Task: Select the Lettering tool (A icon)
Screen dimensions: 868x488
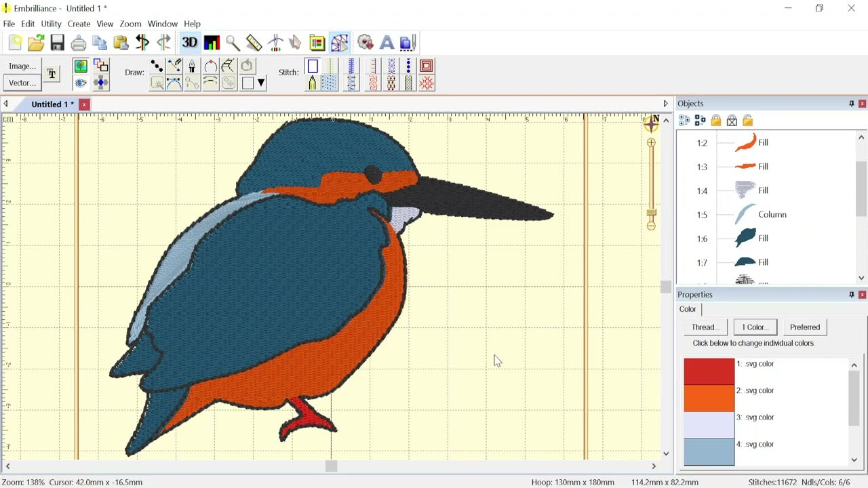Action: (x=387, y=42)
